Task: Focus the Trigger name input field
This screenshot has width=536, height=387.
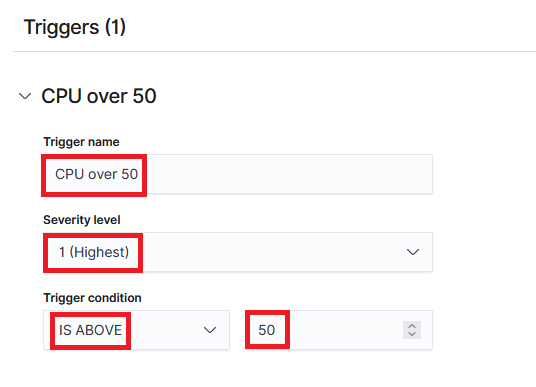Action: point(238,174)
